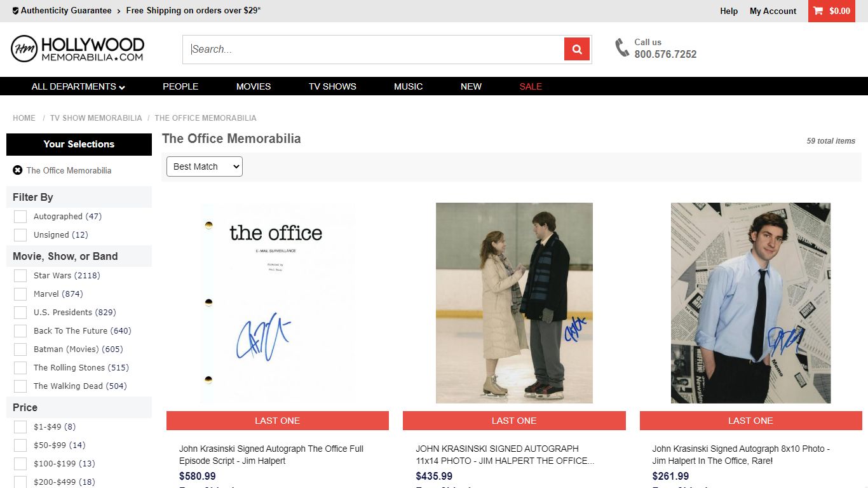The width and height of the screenshot is (868, 488).
Task: Click the Your Selections header
Action: tap(79, 144)
